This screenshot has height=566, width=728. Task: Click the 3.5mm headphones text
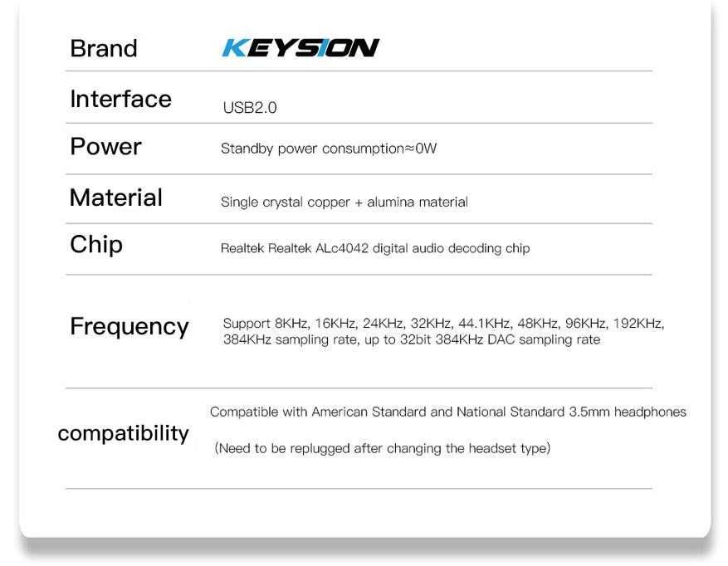628,412
